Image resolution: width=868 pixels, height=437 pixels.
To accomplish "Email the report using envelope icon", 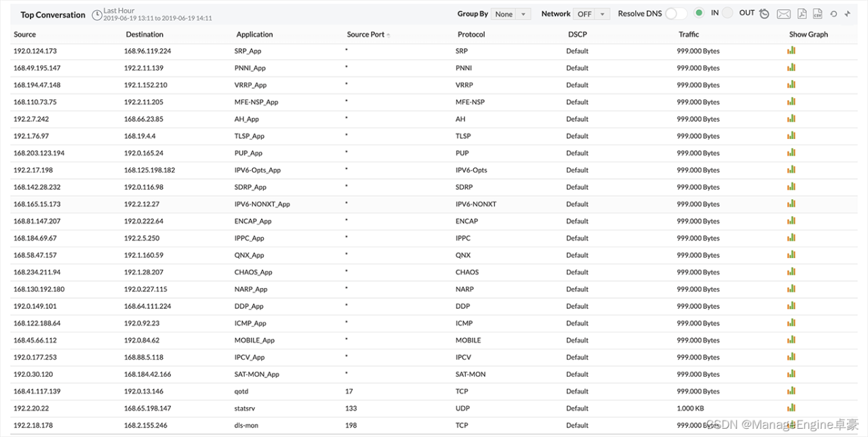I will coord(783,14).
